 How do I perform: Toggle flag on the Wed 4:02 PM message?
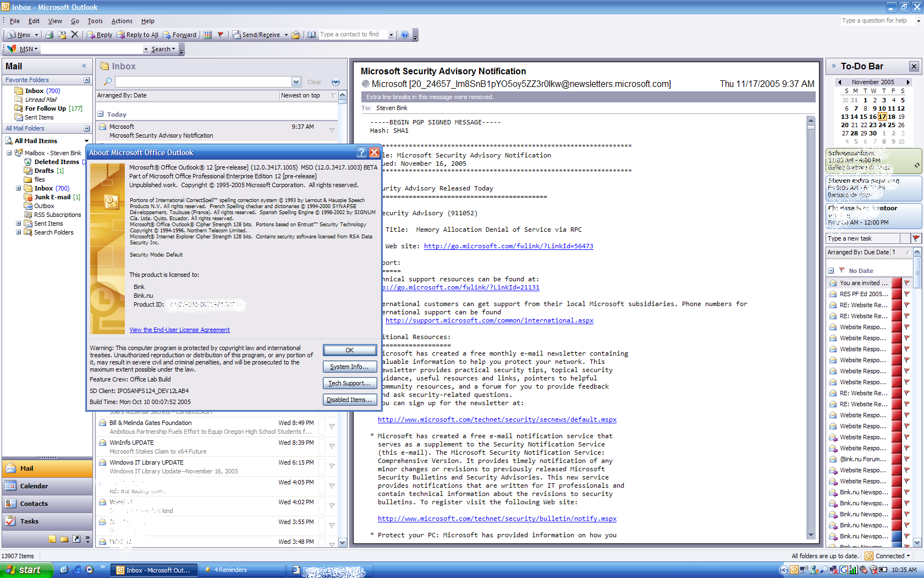pyautogui.click(x=332, y=506)
